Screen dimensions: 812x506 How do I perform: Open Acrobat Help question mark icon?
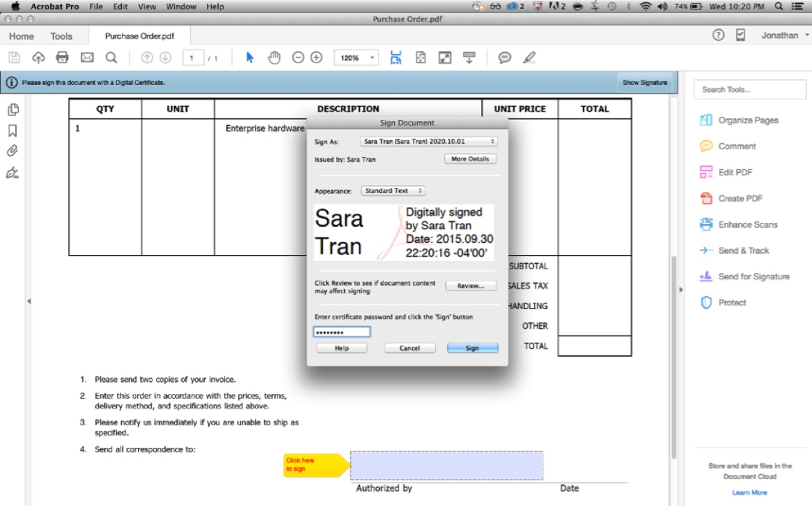pos(718,36)
